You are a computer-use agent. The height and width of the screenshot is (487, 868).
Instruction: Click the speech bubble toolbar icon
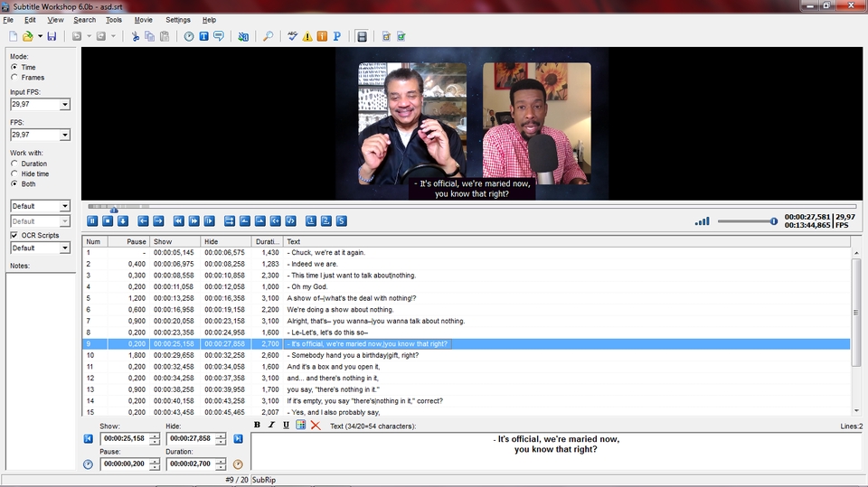pos(219,36)
